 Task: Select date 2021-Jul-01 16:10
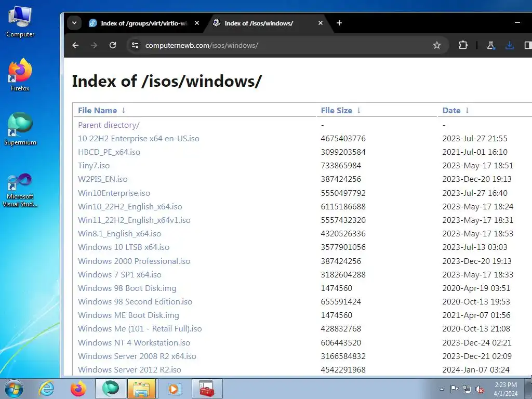tap(475, 152)
